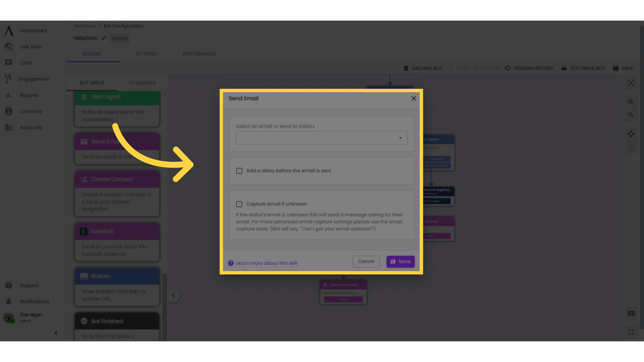Click Cancel button in dialog

[x=366, y=261]
